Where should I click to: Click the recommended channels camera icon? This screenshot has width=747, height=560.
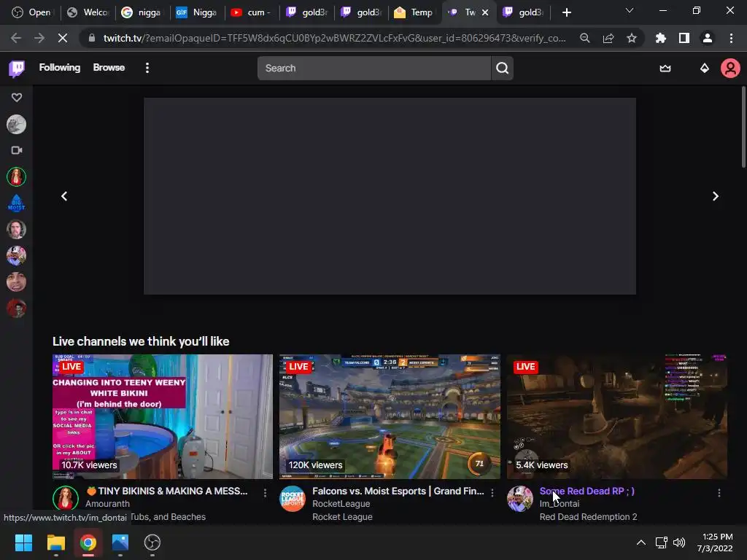17,150
